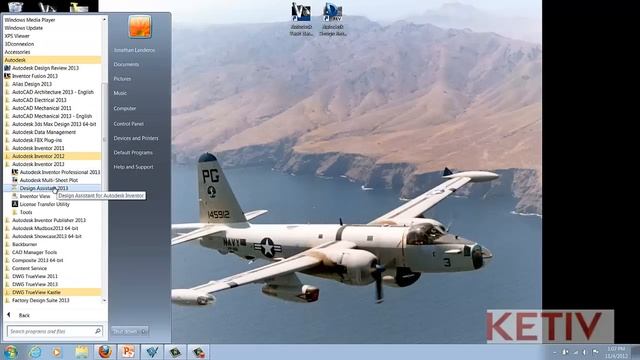
Task: Open the Accessories folder
Action: point(17,52)
